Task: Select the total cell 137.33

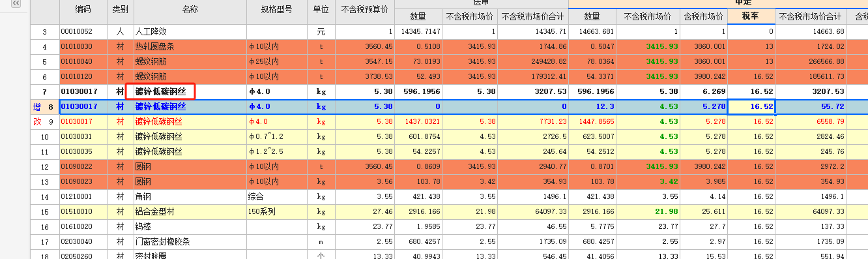Action: [x=811, y=226]
